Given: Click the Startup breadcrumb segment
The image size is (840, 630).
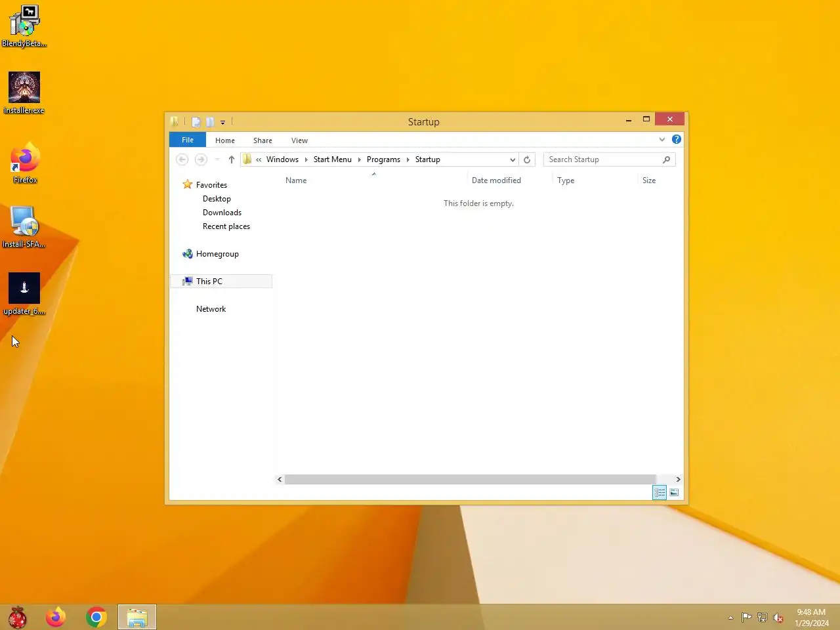Looking at the screenshot, I should coord(428,159).
